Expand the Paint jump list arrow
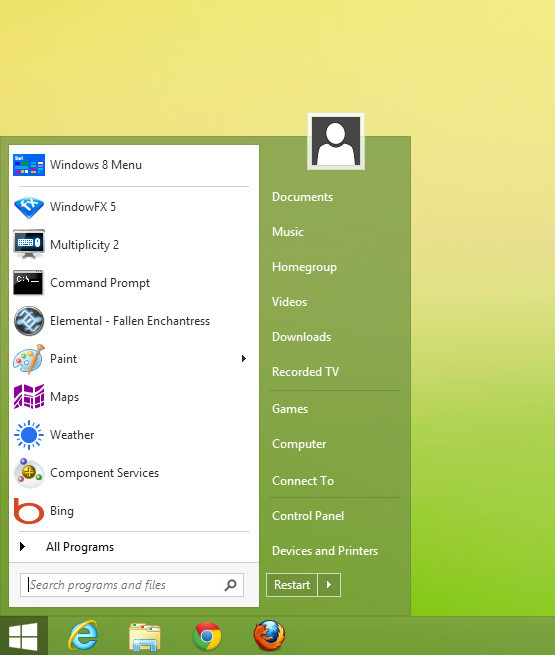The image size is (555, 655). pyautogui.click(x=243, y=358)
